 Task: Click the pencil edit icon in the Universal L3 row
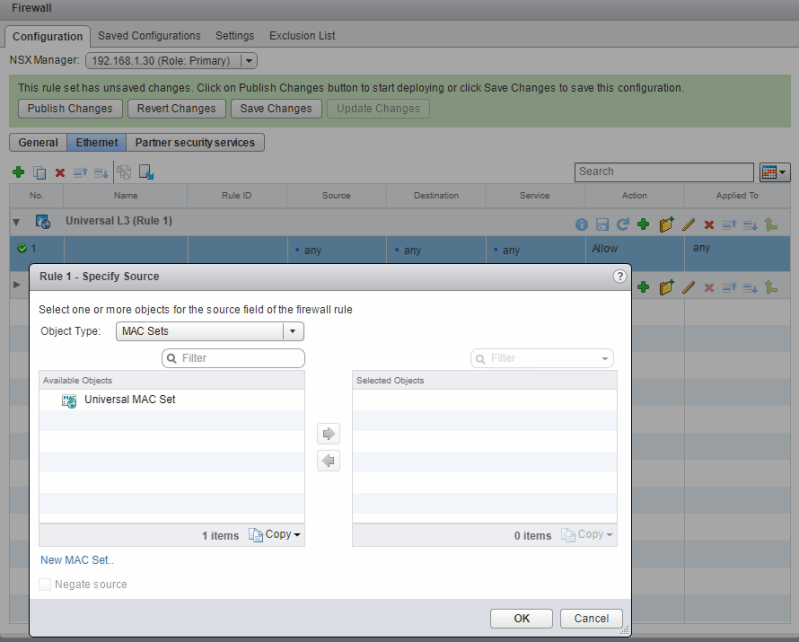(x=688, y=225)
